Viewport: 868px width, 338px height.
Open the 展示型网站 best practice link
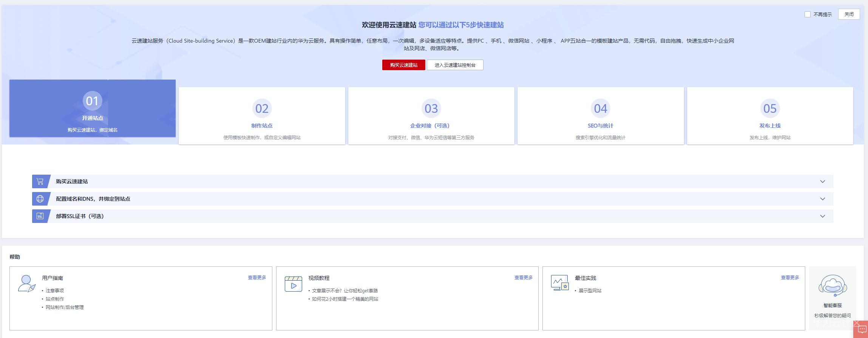[x=590, y=291]
